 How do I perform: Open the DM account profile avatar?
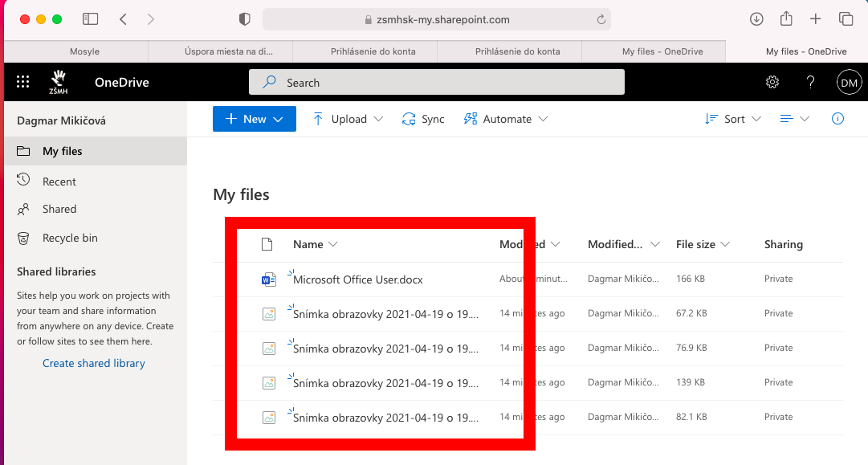pyautogui.click(x=849, y=82)
